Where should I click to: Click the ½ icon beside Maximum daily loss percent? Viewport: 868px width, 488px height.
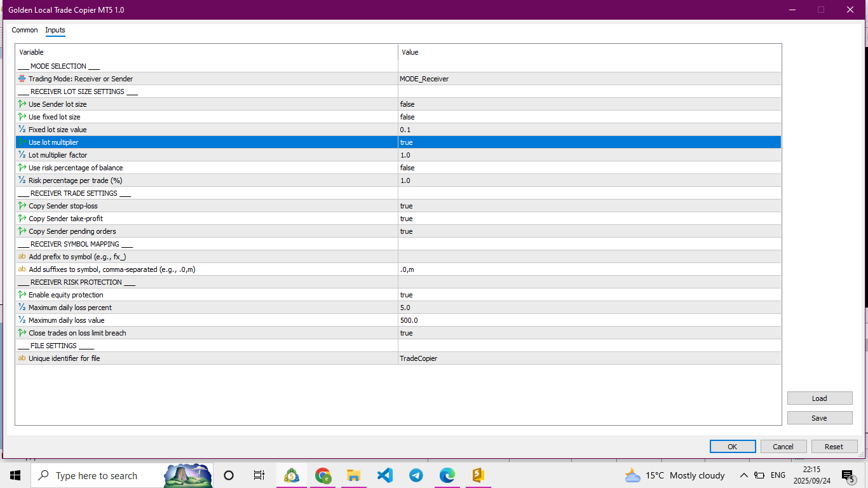(22, 308)
